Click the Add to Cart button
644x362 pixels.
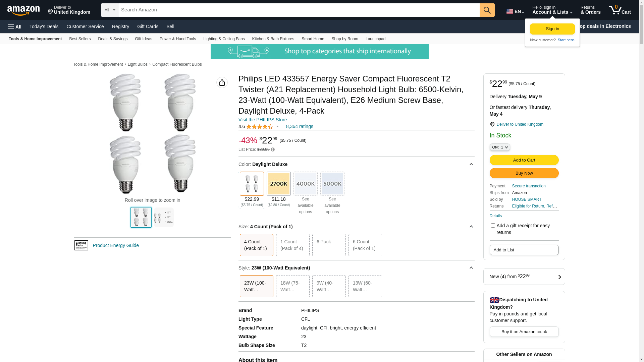[x=524, y=160]
